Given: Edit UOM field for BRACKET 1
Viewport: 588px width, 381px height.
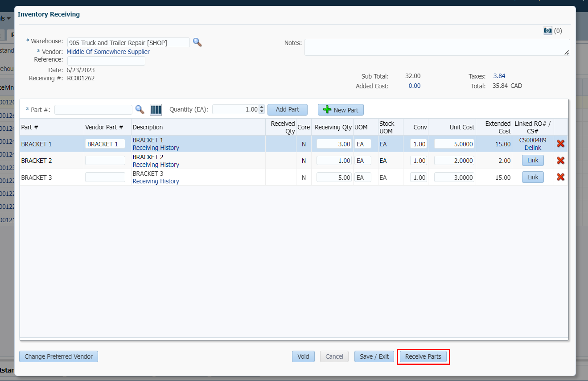Looking at the screenshot, I should click(363, 144).
